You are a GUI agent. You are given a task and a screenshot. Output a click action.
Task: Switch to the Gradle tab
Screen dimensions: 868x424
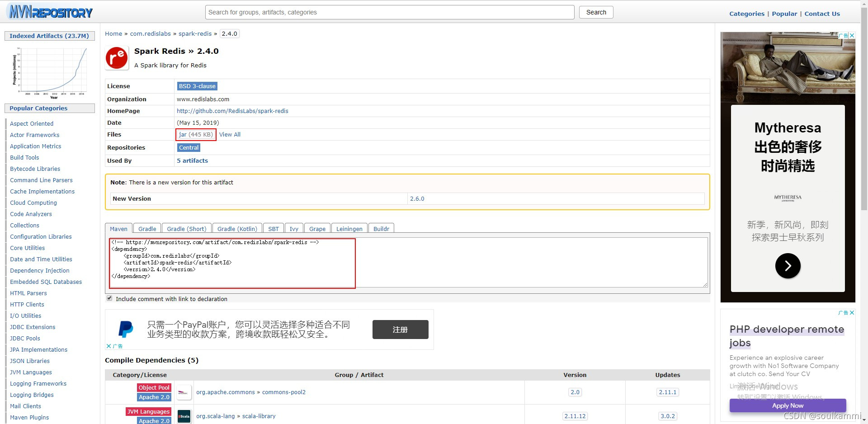(147, 229)
